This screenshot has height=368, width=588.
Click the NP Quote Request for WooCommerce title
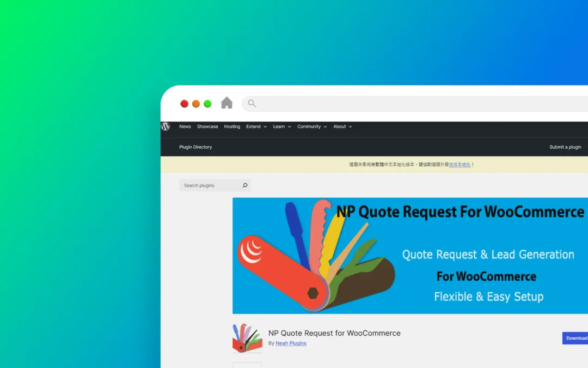click(x=334, y=333)
